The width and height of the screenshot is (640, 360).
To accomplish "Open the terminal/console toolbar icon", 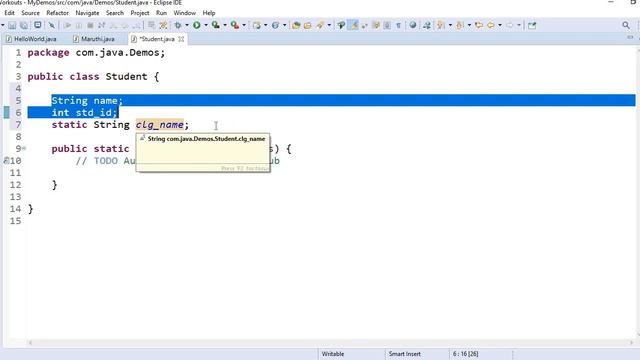I will [38, 25].
